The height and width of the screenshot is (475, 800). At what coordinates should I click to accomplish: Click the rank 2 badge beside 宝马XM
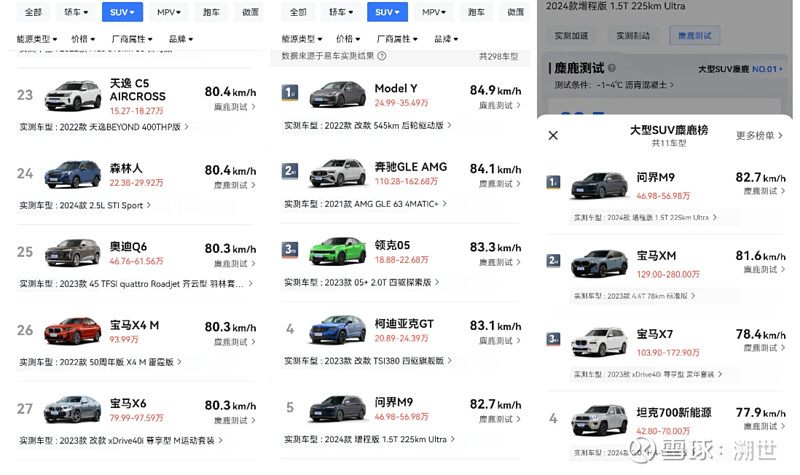(x=553, y=261)
